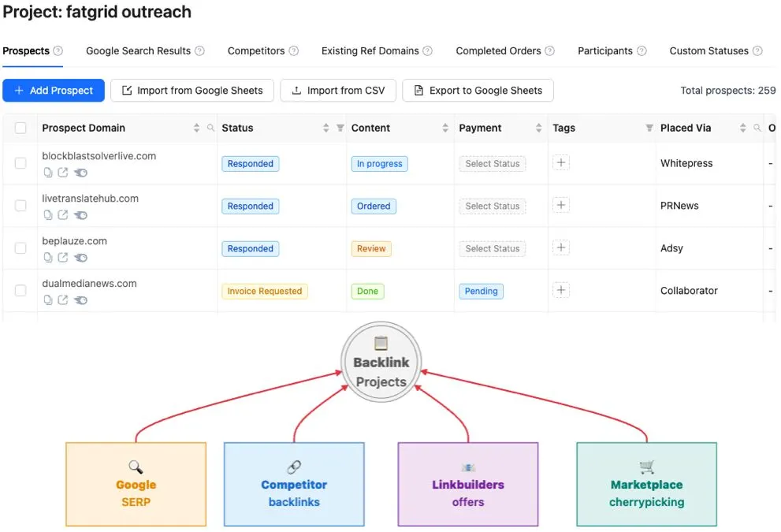Click the Add Prospect button
Image resolution: width=781 pixels, height=532 pixels.
[54, 91]
